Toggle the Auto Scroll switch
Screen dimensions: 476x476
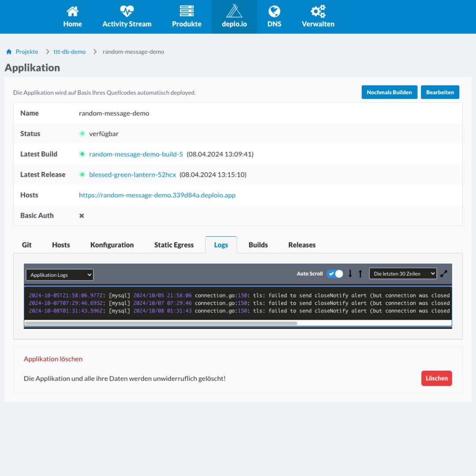[x=335, y=274]
